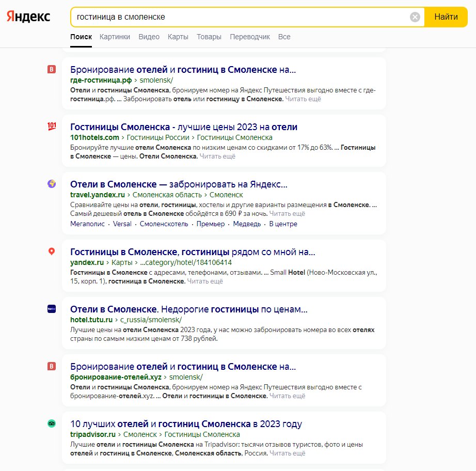The image size is (476, 471).
Task: Click the tutu.ru favicon
Action: click(52, 309)
